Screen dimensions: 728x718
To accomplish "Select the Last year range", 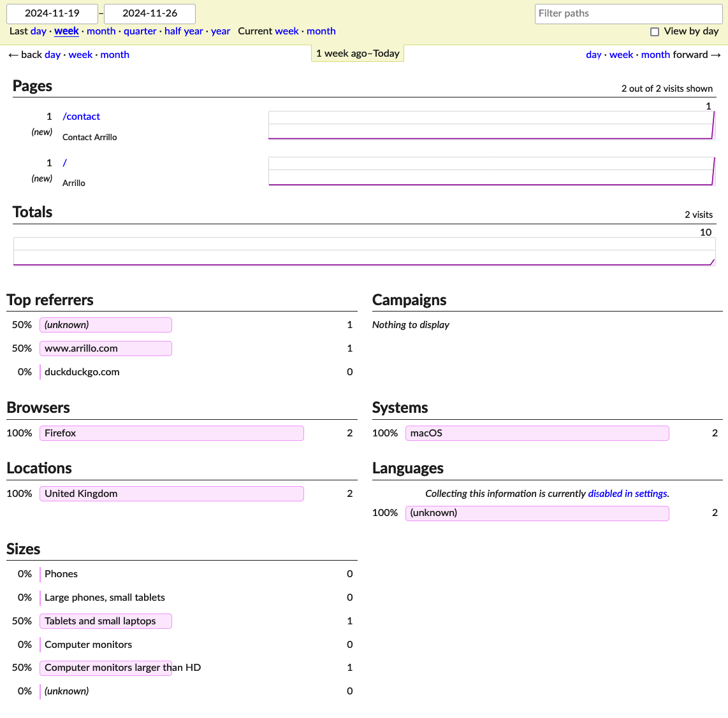I will pyautogui.click(x=220, y=31).
